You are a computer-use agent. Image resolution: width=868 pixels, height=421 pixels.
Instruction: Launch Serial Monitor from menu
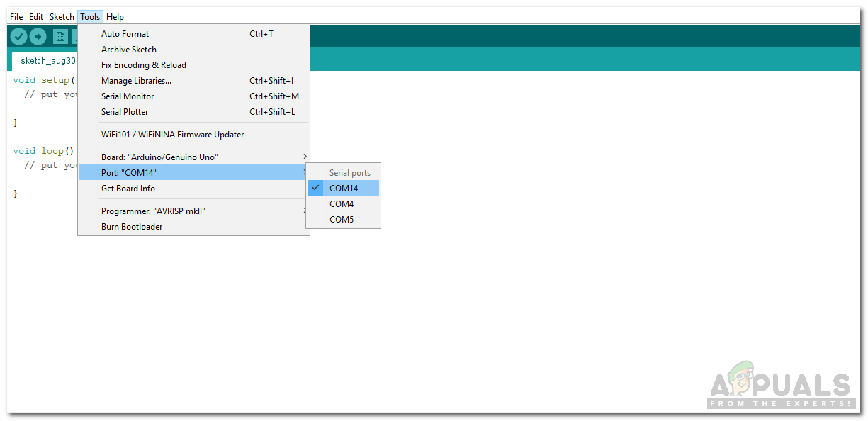tap(193, 96)
